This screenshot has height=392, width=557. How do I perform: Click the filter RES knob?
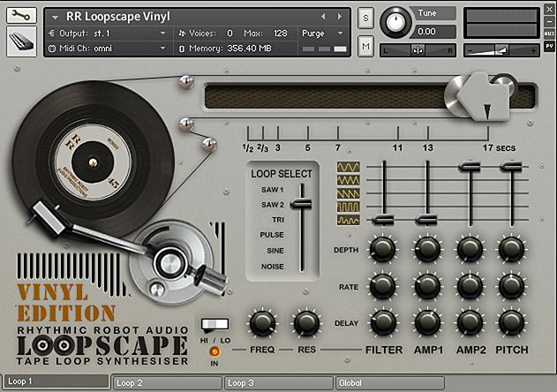click(306, 323)
